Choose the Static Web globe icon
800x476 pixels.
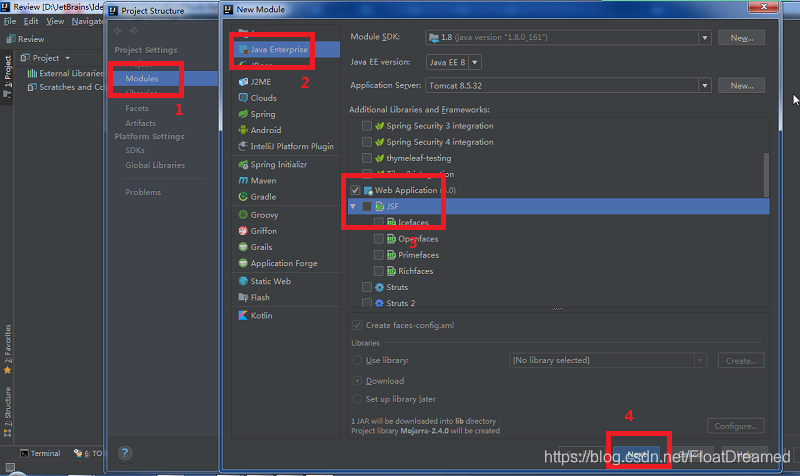pos(243,281)
